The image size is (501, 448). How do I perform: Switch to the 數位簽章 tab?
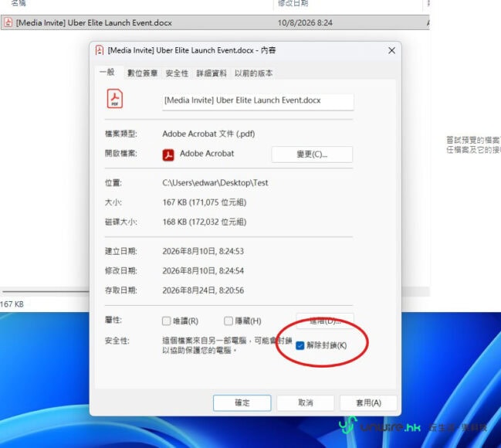(143, 73)
